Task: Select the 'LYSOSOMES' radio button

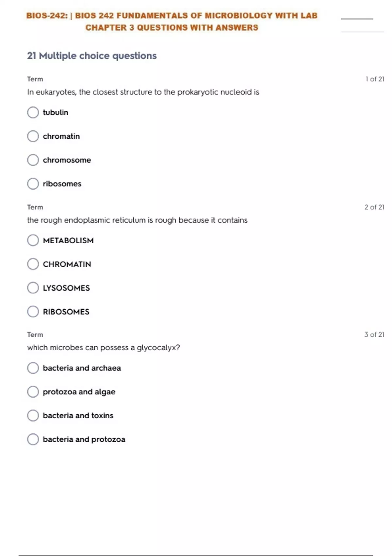Action: click(x=33, y=288)
